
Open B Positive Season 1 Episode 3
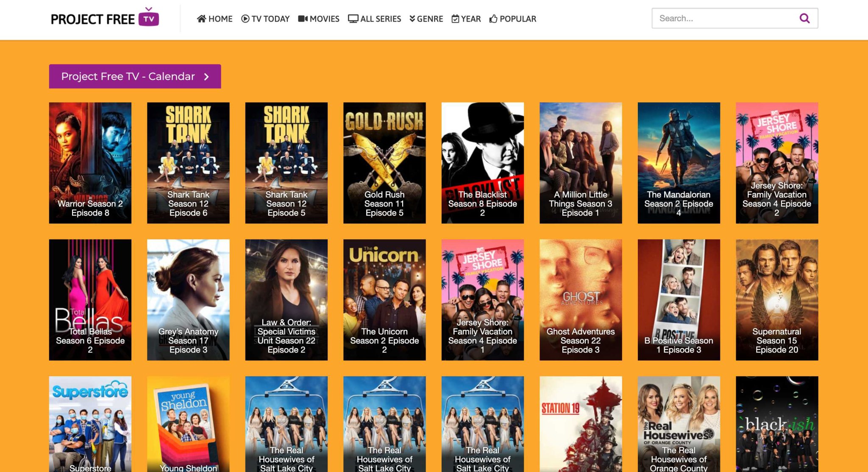click(679, 300)
